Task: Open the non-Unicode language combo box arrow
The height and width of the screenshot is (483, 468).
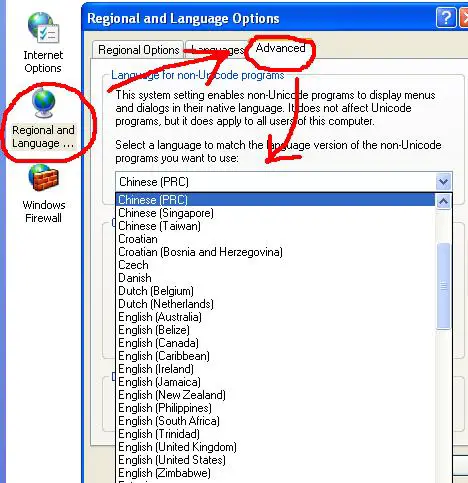Action: point(443,182)
